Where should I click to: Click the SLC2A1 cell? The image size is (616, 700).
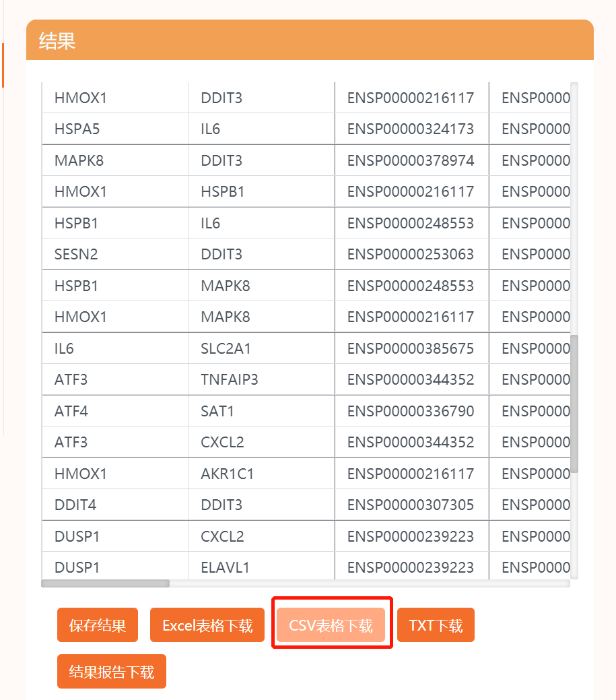(x=224, y=348)
